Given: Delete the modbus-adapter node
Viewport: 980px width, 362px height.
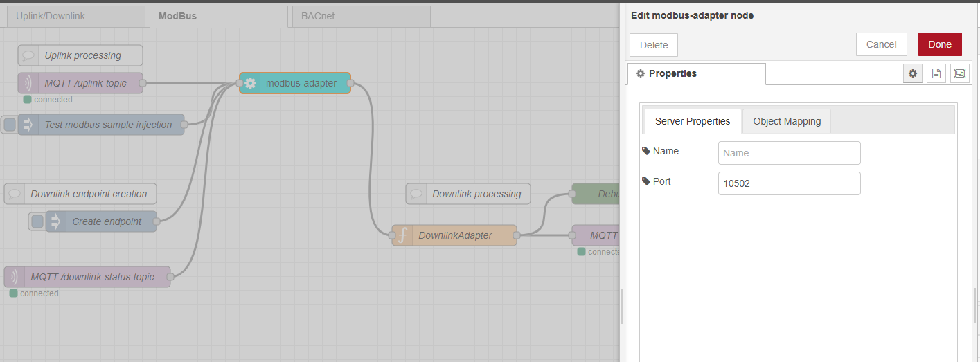Looking at the screenshot, I should pos(653,45).
